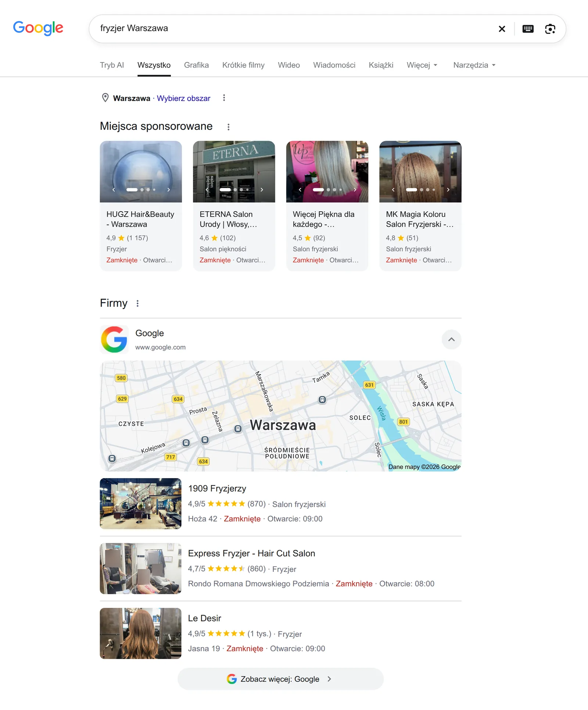Select the Wszystko tab
Image resolution: width=588 pixels, height=710 pixels.
154,65
